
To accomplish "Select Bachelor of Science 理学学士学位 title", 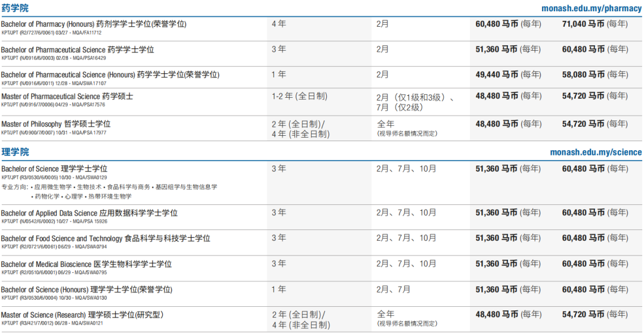I will (54, 169).
